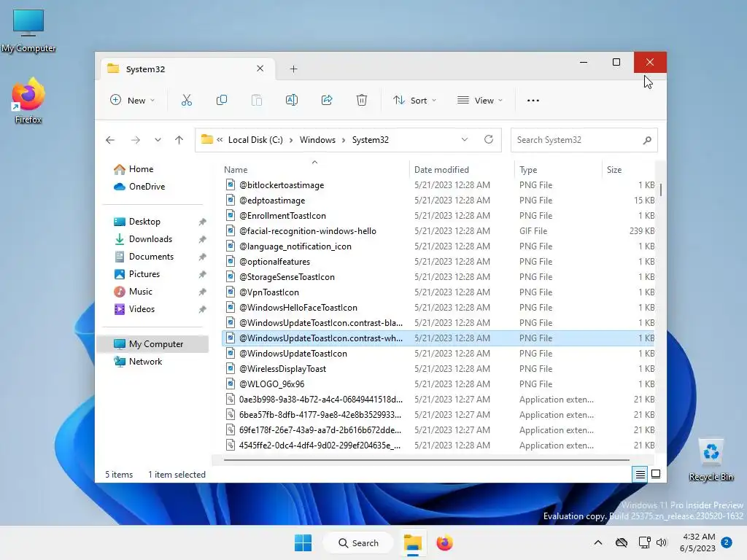Launch Firefox from the taskbar
This screenshot has height=560, width=747.
[x=444, y=542]
